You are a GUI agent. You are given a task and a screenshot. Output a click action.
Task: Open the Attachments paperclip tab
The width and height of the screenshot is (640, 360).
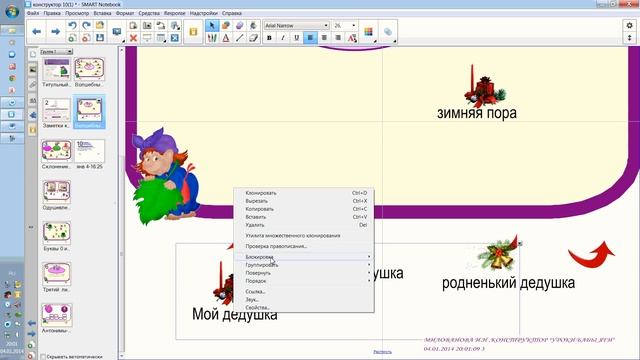tap(32, 85)
